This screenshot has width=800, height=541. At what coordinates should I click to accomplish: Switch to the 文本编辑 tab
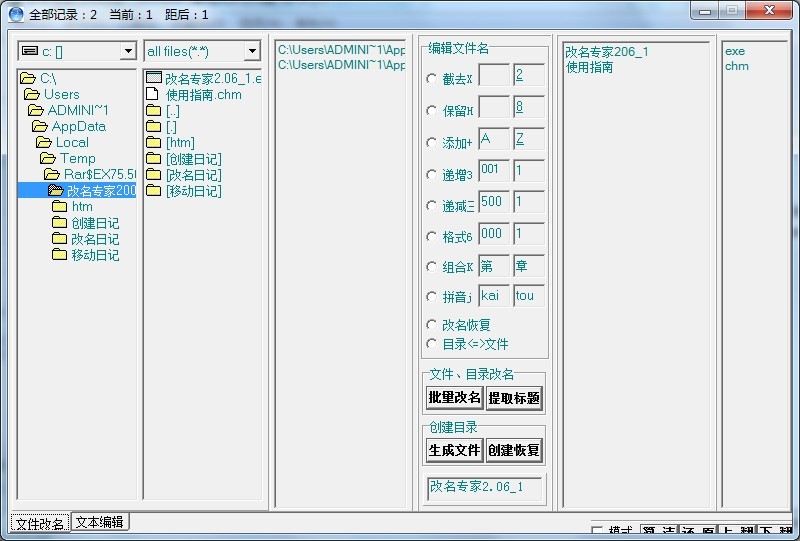pos(100,522)
